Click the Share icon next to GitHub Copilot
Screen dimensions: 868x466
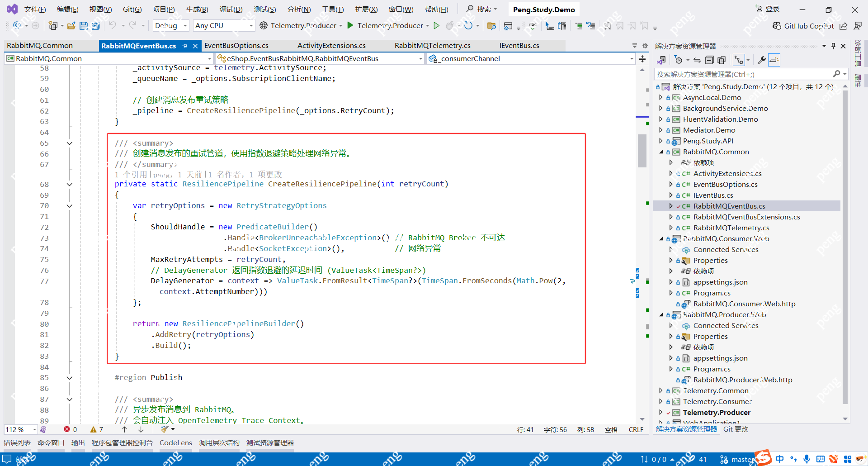[x=844, y=26]
